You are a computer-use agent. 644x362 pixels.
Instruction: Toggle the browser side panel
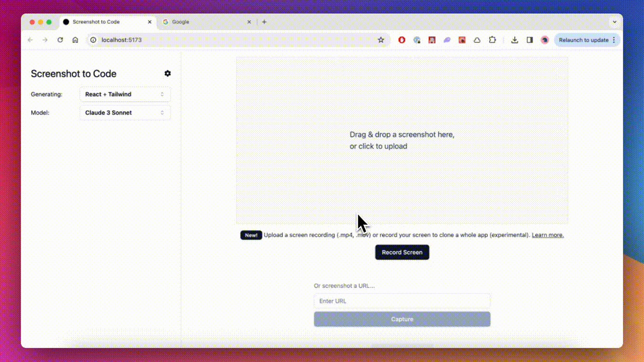[530, 40]
